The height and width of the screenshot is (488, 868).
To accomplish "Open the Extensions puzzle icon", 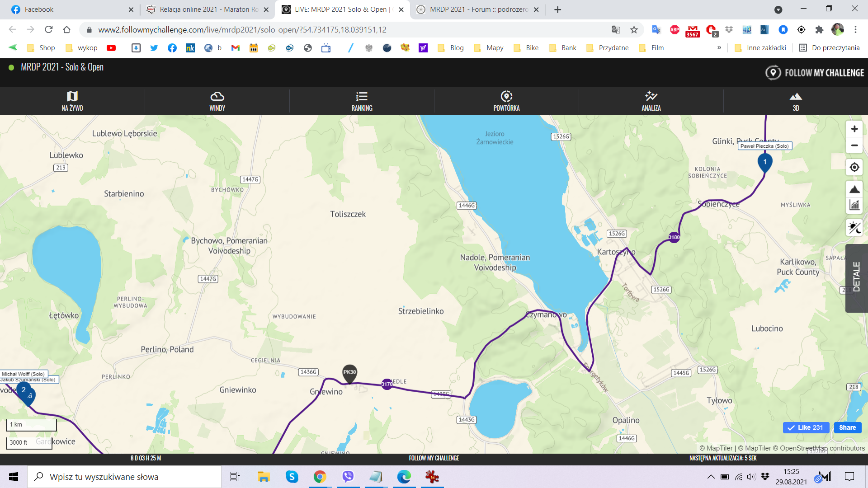I will (819, 30).
